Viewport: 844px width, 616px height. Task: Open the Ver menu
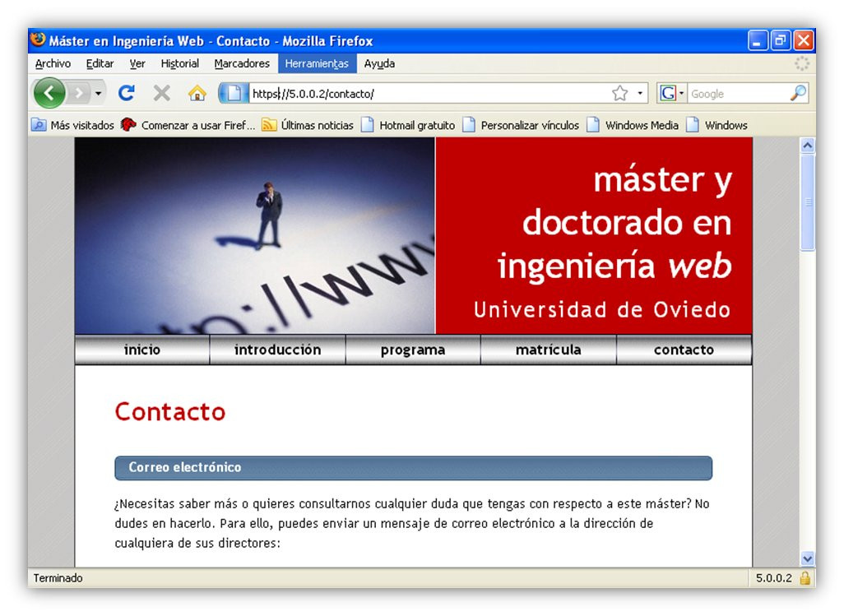[137, 63]
